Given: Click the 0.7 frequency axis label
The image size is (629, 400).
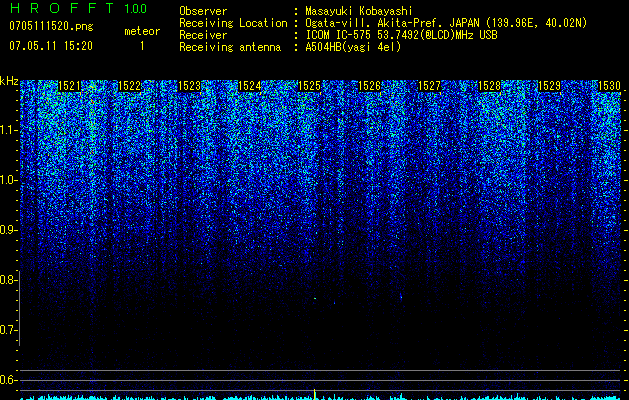Looking at the screenshot, I should coord(8,330).
